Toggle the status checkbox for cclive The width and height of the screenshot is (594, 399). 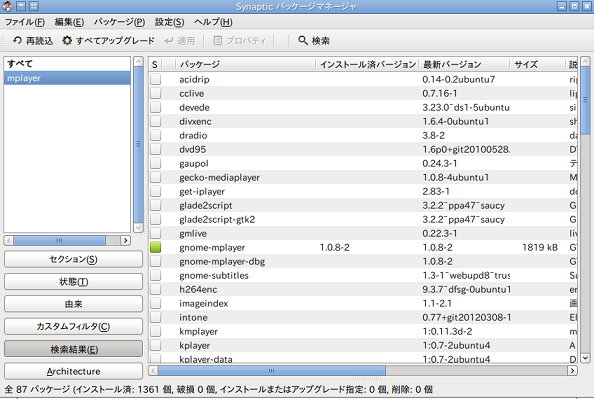click(155, 93)
